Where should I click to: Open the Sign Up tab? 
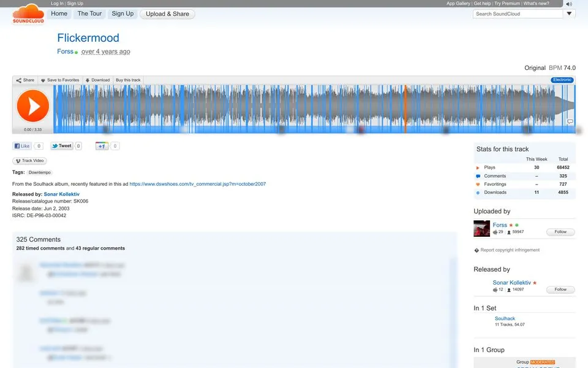pyautogui.click(x=123, y=14)
